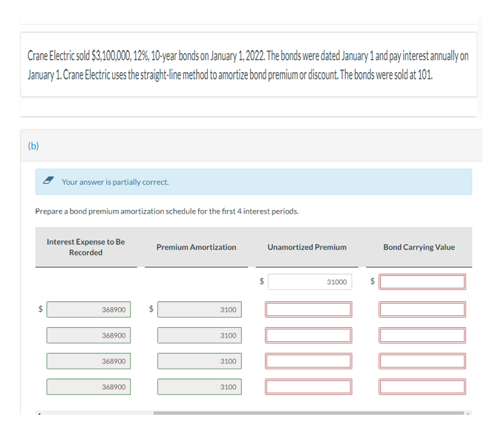Click fourth-period Interest Expense field 368900
This screenshot has height=437, width=504.
tap(88, 387)
